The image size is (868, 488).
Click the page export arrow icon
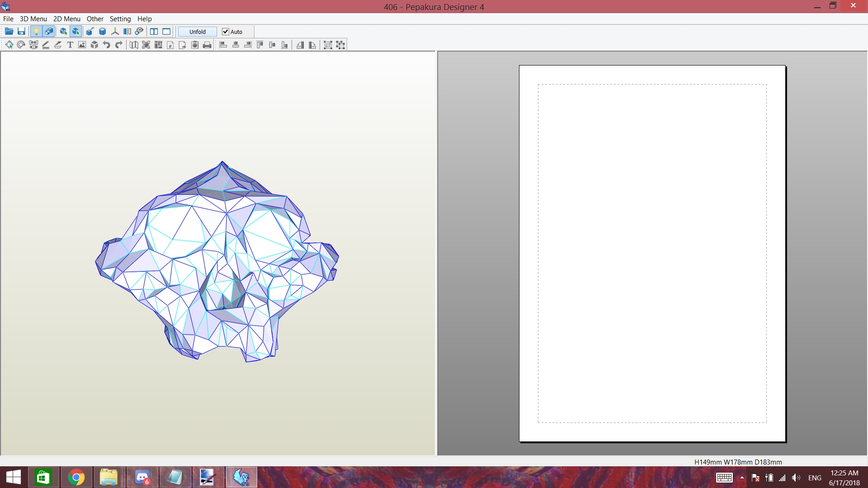[183, 45]
